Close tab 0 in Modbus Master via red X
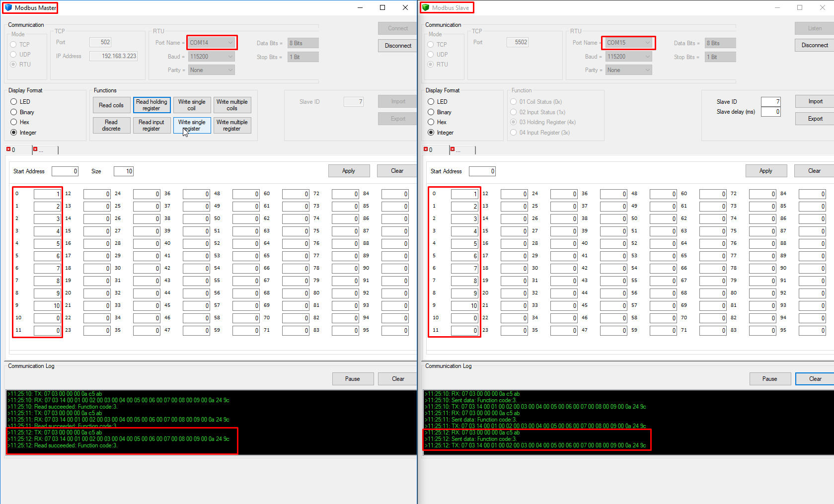Viewport: 834px width, 504px height. coord(8,149)
